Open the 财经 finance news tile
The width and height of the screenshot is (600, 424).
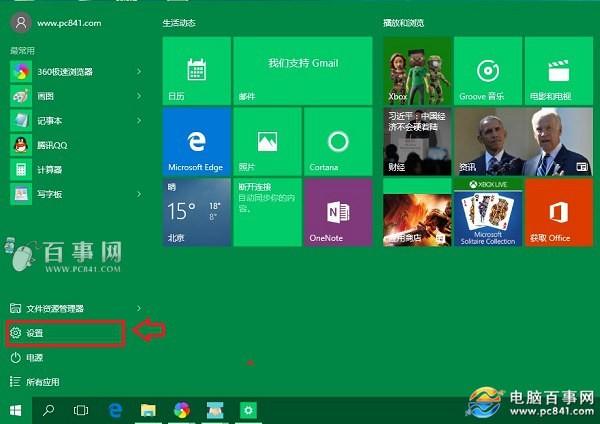pyautogui.click(x=417, y=142)
